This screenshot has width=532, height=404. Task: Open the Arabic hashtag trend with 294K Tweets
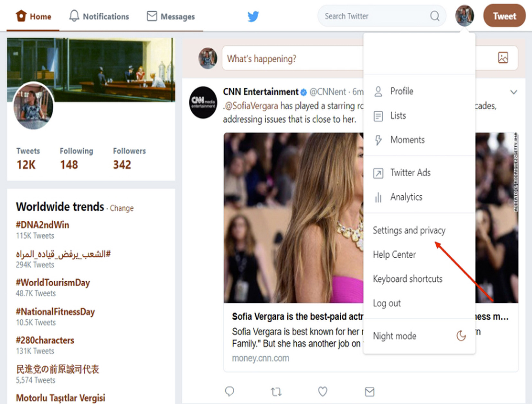[x=63, y=254]
